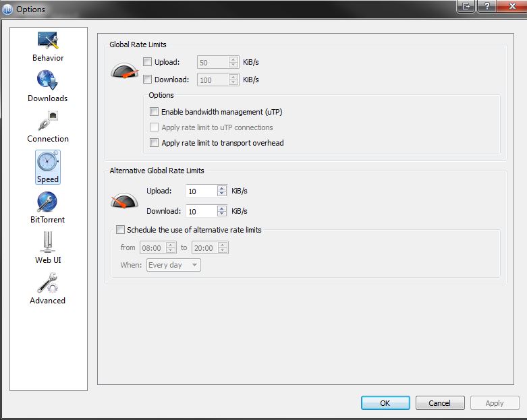The height and width of the screenshot is (420, 527).
Task: Increase global Upload limit with up arrow
Action: point(233,59)
